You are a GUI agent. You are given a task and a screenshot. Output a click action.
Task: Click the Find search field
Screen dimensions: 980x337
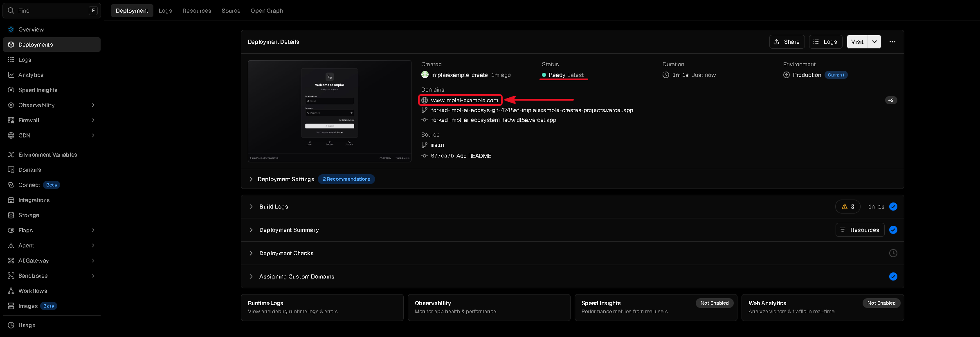pos(52,11)
